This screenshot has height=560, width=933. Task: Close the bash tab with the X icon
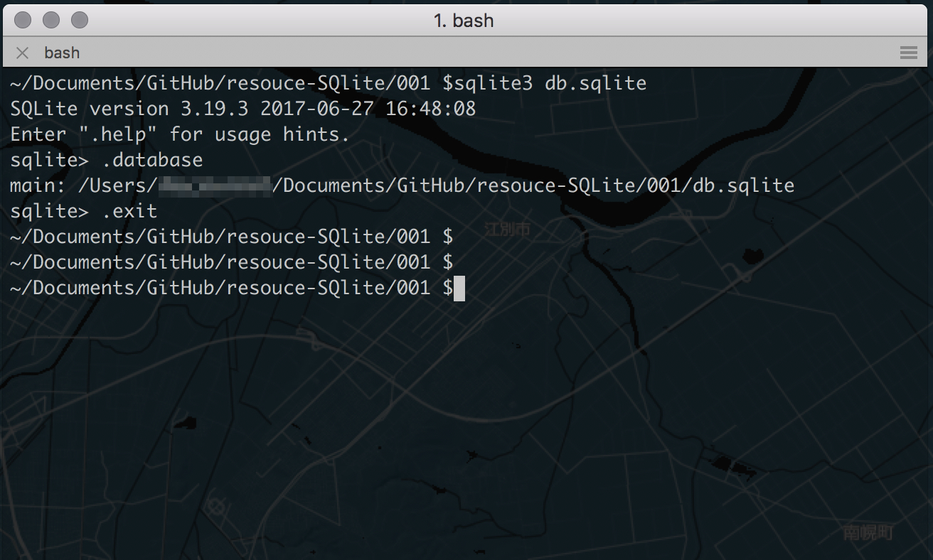pos(22,53)
